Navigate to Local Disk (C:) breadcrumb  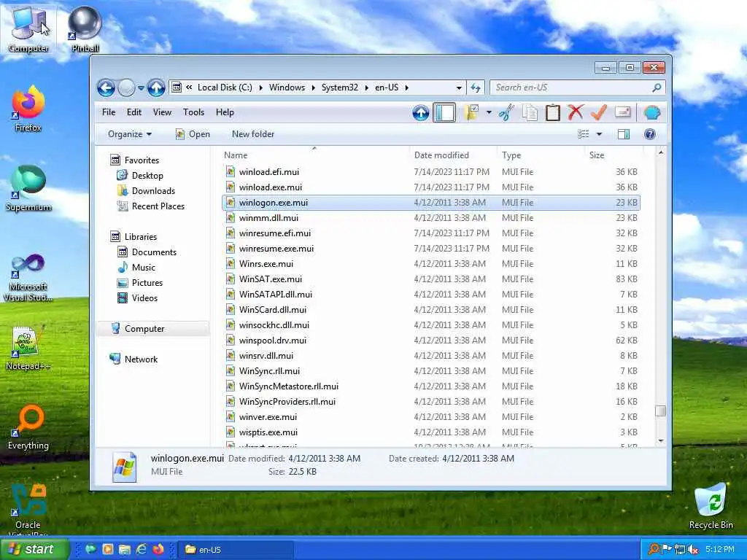[225, 87]
